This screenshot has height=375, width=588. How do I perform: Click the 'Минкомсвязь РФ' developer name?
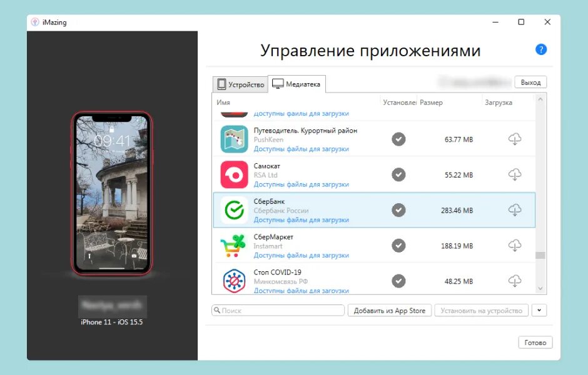coord(280,281)
